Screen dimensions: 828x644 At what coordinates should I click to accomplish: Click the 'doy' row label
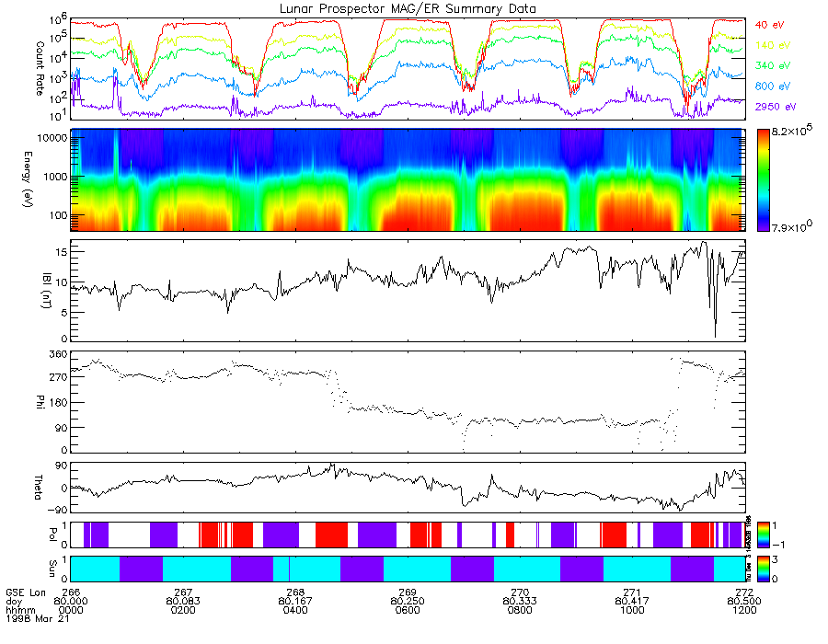pos(13,602)
